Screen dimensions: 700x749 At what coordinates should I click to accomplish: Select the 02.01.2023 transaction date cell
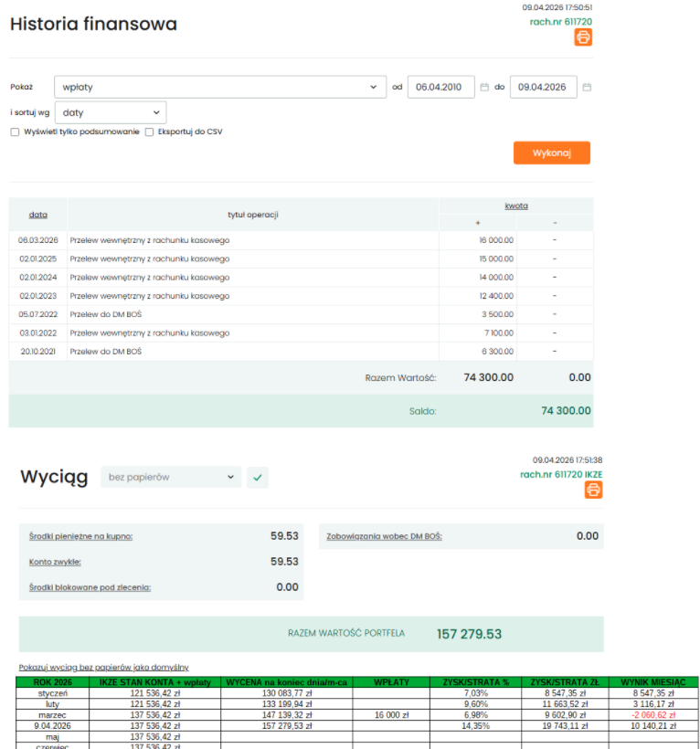click(x=37, y=296)
